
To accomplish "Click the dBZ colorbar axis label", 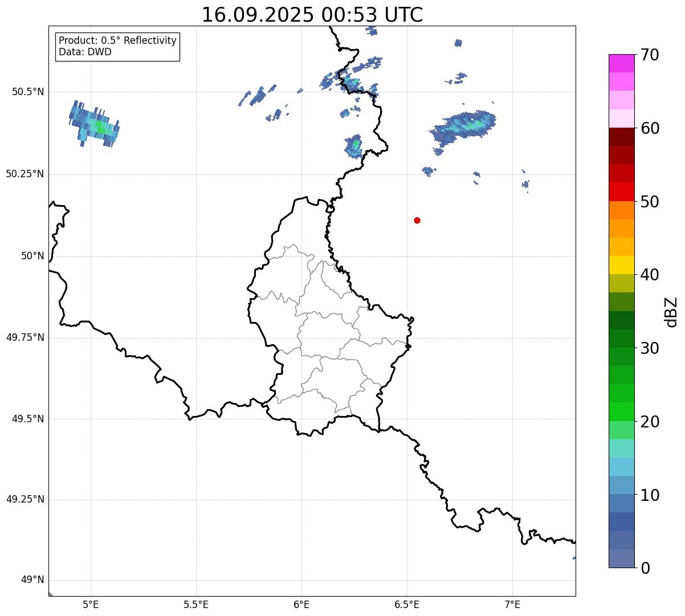I will 671,312.
